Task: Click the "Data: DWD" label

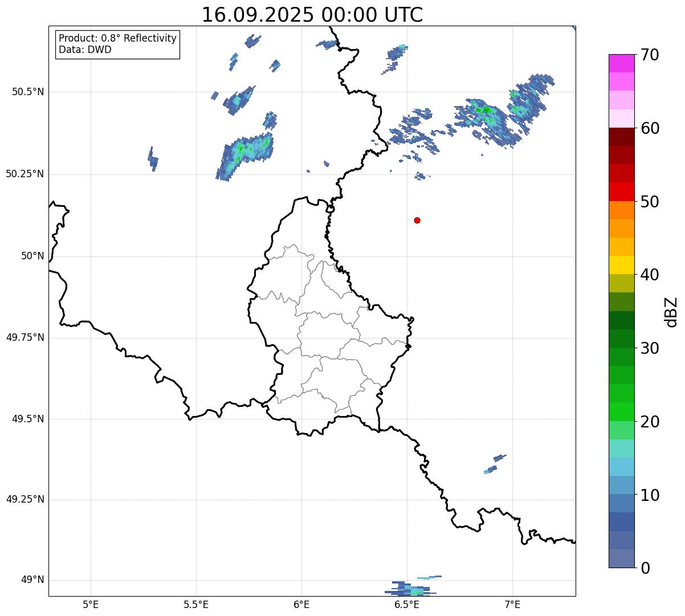Action: 85,50
